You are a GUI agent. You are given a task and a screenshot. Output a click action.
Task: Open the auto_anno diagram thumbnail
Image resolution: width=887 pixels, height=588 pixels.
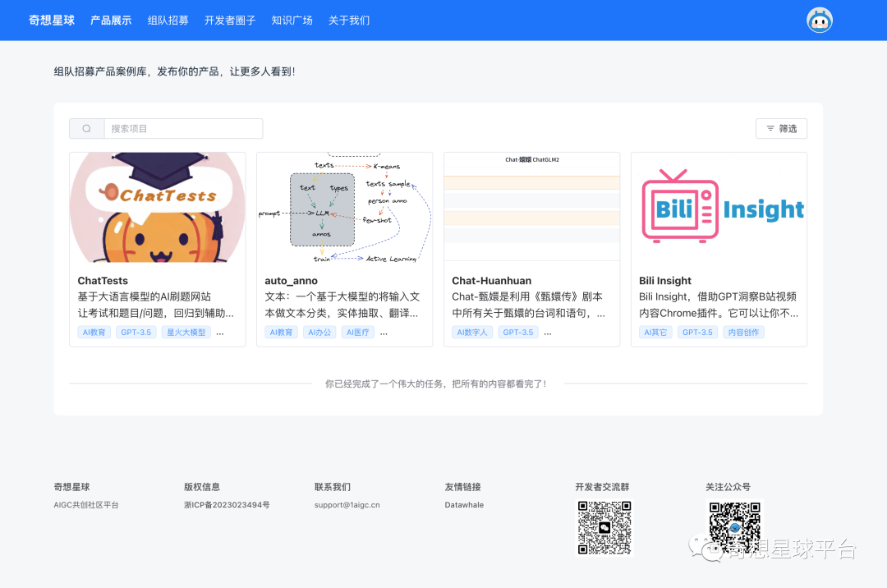click(344, 207)
